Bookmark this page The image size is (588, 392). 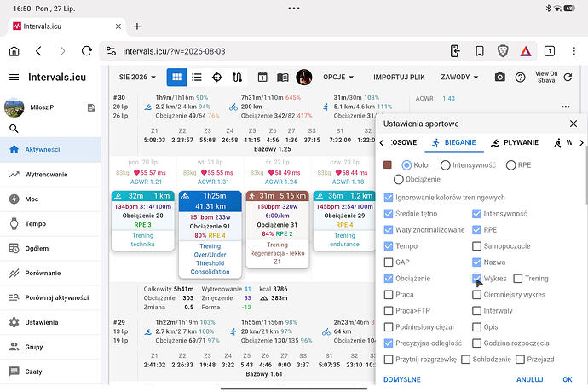(x=479, y=51)
